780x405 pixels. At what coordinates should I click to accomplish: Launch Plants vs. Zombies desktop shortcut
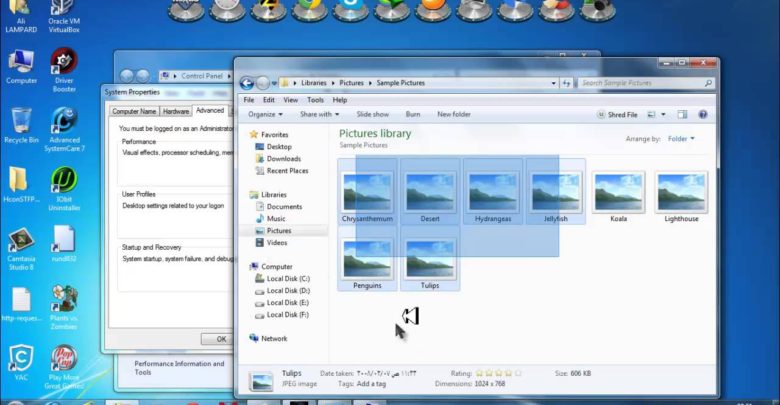click(x=64, y=307)
